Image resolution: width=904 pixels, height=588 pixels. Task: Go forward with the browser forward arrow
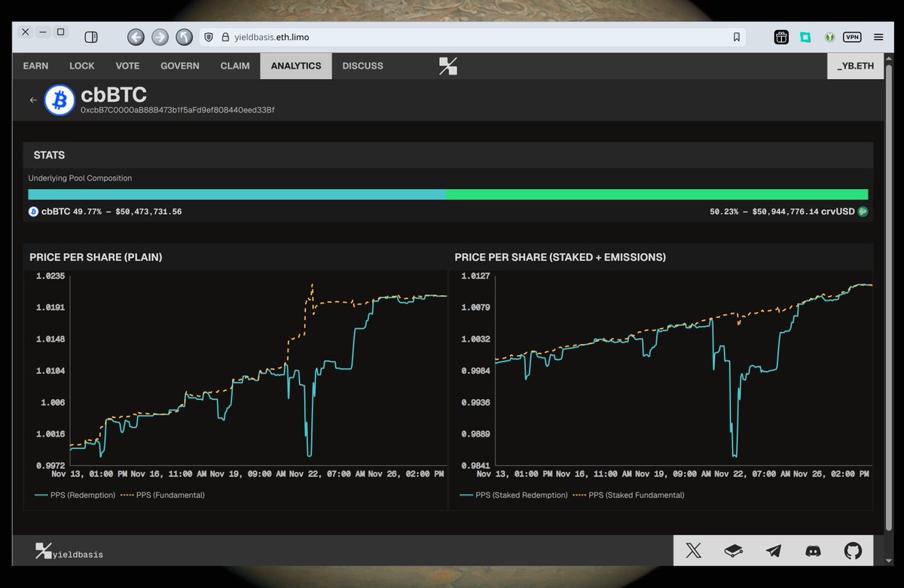pyautogui.click(x=160, y=37)
